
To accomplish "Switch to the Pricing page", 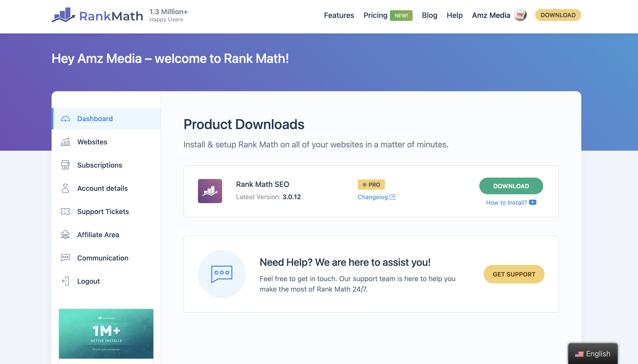I will click(375, 15).
